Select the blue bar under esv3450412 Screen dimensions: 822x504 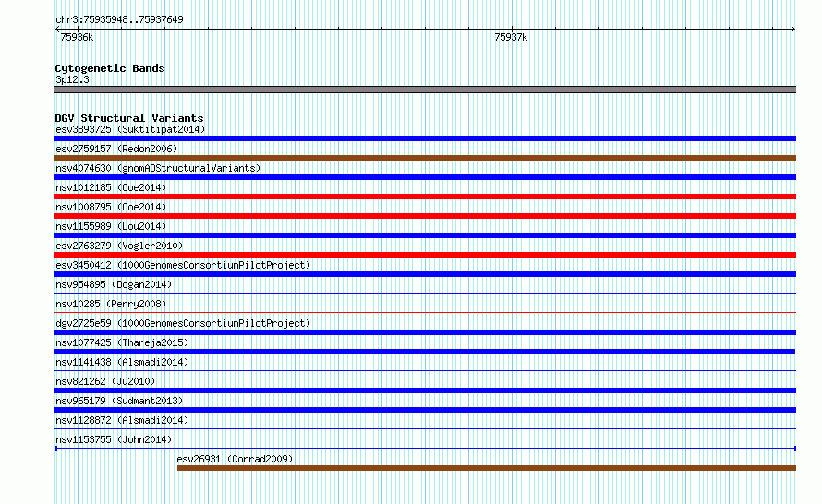pyautogui.click(x=425, y=274)
